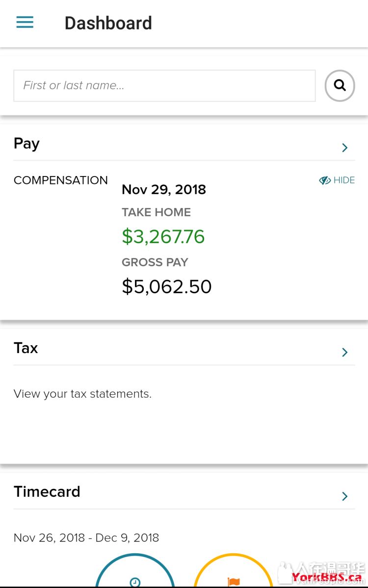The width and height of the screenshot is (368, 588).
Task: Tap the orange flag icon
Action: (x=234, y=581)
